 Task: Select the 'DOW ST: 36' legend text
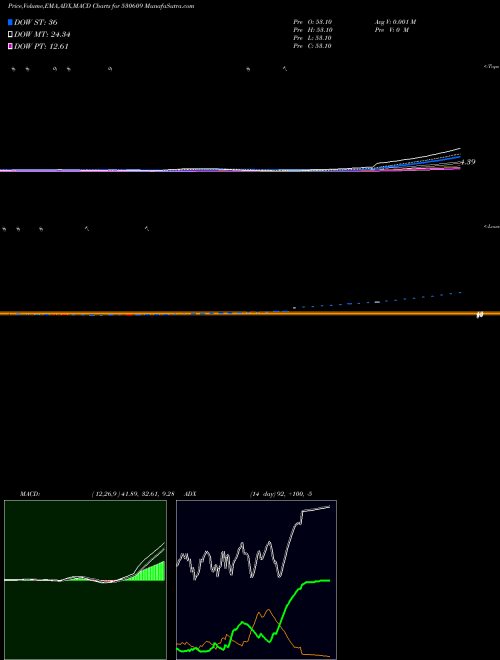click(36, 22)
